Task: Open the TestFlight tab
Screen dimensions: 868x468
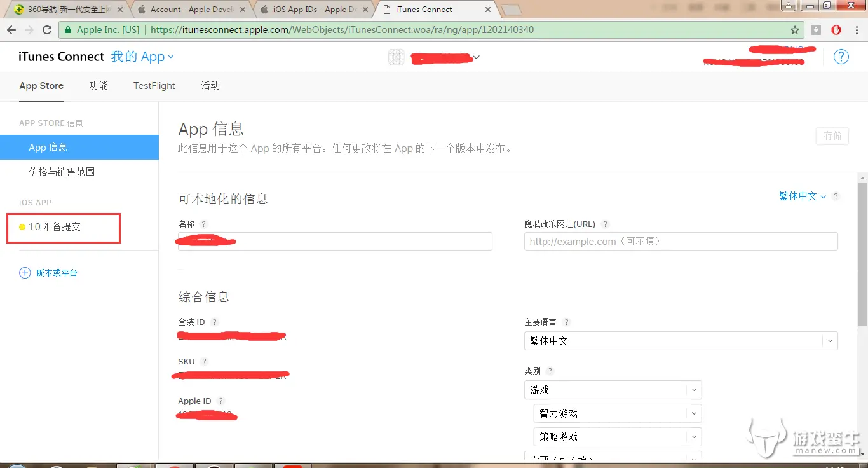Action: (154, 86)
